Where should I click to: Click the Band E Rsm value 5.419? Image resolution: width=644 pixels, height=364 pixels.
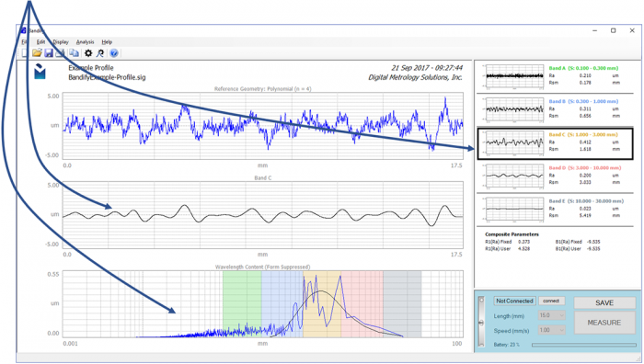pos(585,215)
